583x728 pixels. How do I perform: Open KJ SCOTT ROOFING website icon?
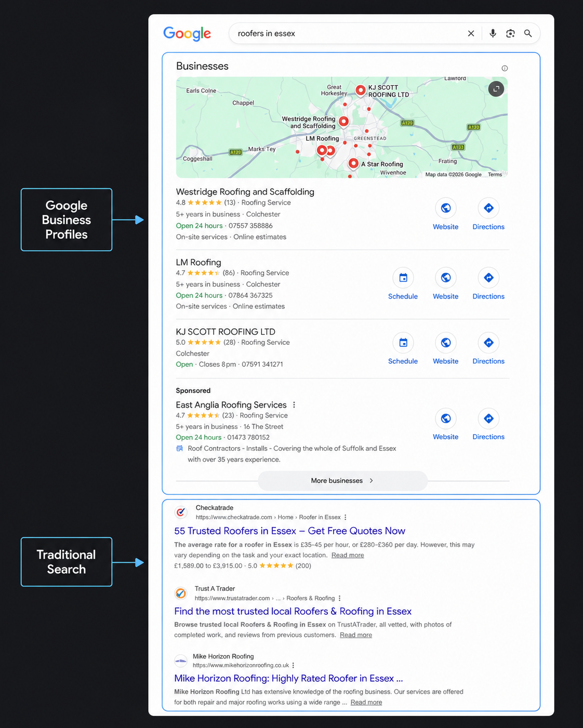click(x=446, y=343)
